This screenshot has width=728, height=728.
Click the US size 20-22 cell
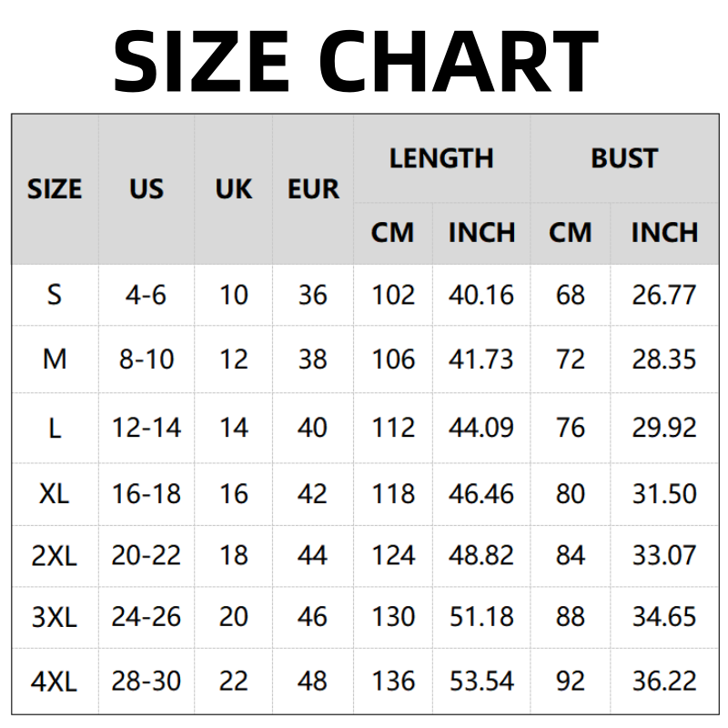click(x=147, y=554)
